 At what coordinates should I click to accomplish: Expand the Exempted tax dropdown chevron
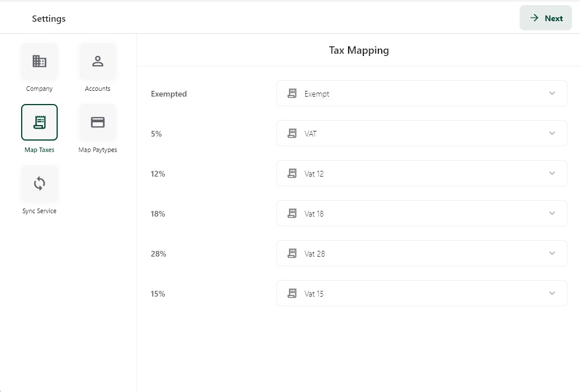pos(552,94)
